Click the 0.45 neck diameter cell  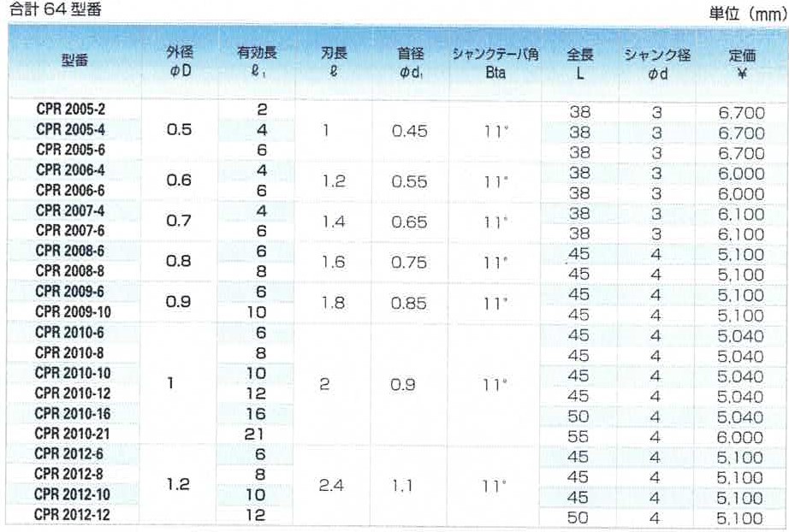[409, 132]
